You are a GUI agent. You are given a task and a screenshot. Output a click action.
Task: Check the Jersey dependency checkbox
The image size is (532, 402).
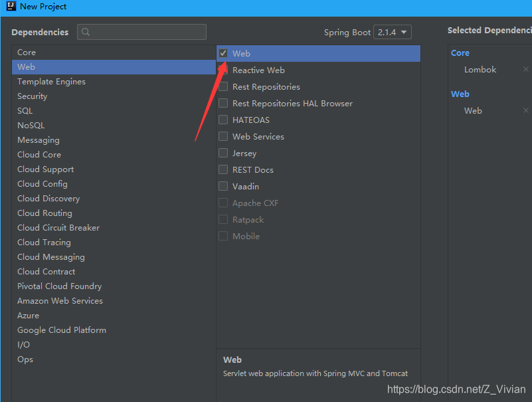tap(223, 153)
